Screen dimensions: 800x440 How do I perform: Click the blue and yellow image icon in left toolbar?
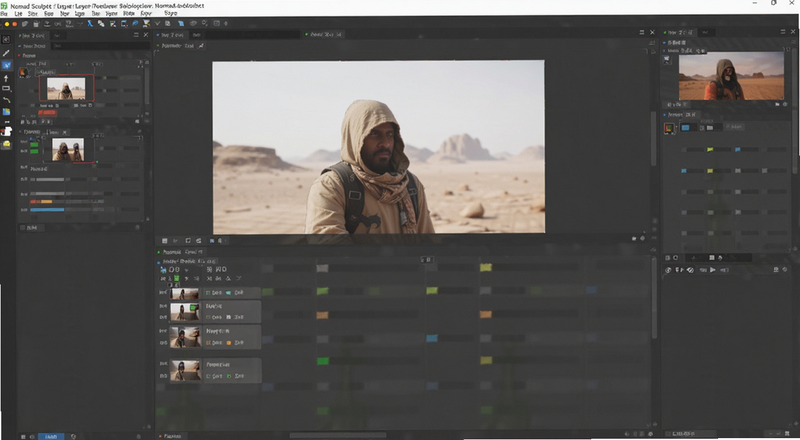point(6,112)
